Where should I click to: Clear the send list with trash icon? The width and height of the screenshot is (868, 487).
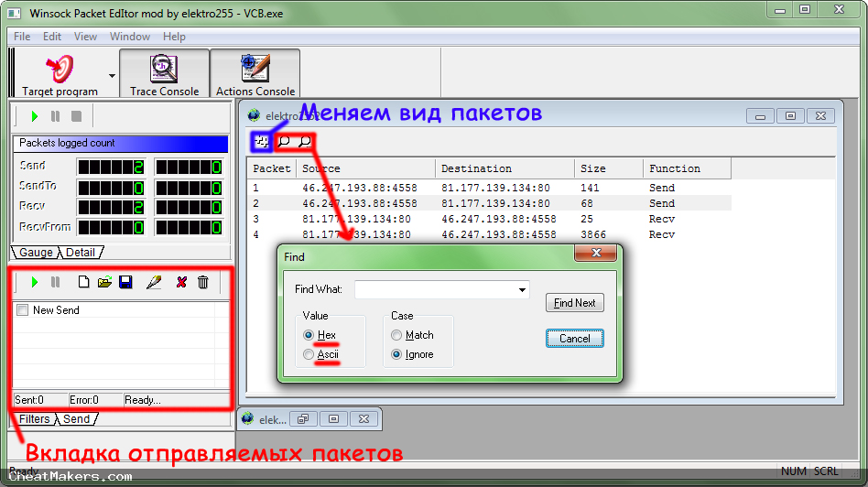click(203, 282)
